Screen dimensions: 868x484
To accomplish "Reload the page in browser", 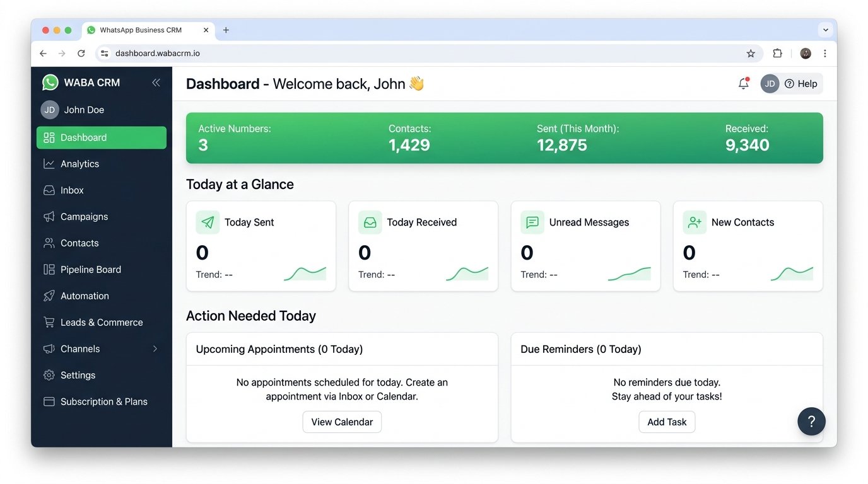I will pyautogui.click(x=81, y=54).
